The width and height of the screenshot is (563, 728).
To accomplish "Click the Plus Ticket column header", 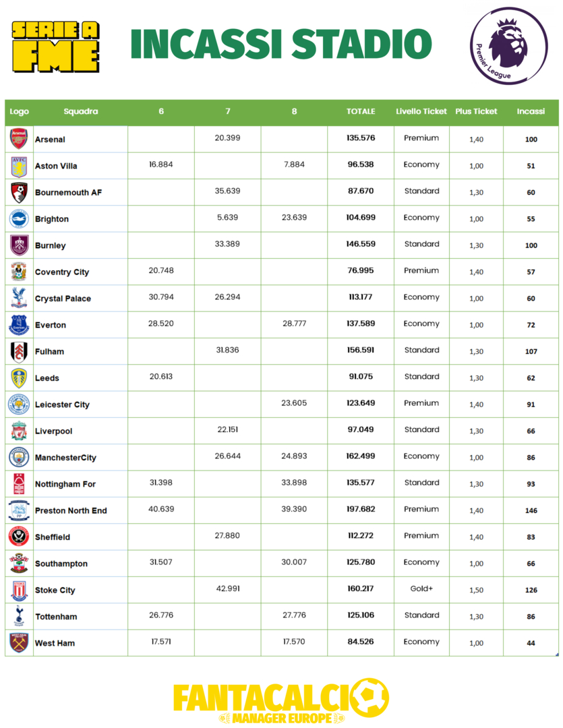I will [476, 111].
